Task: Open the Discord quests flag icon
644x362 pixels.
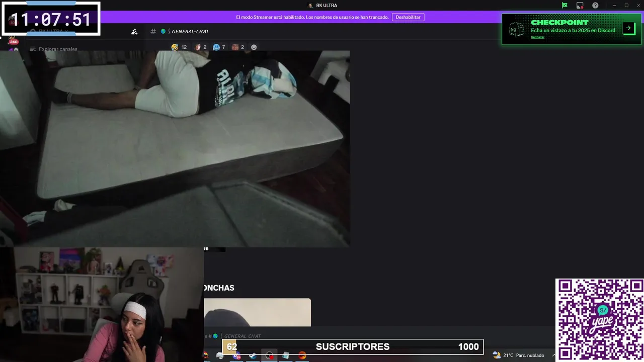Action: 565,6
